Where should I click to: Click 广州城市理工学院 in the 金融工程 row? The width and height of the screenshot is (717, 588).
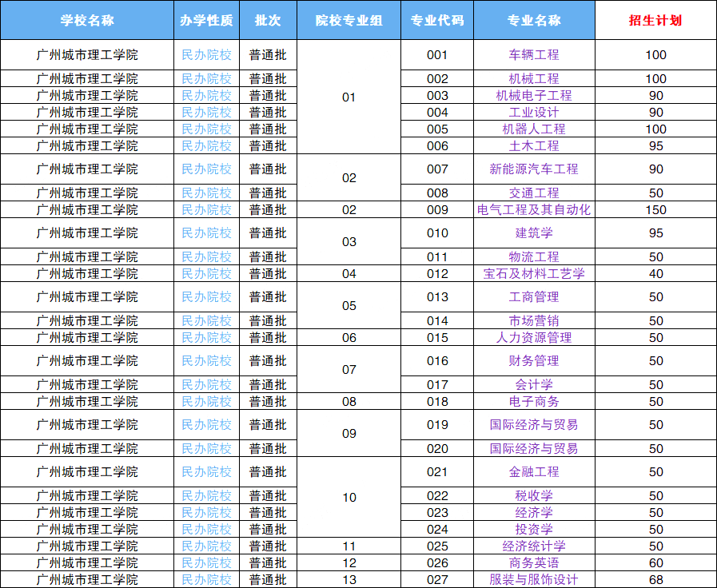[x=87, y=472]
